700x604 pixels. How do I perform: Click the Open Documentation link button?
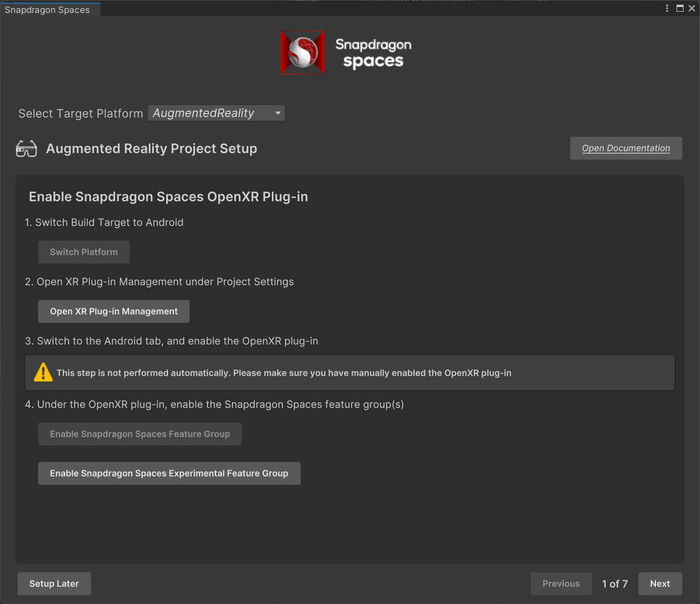pyautogui.click(x=626, y=148)
